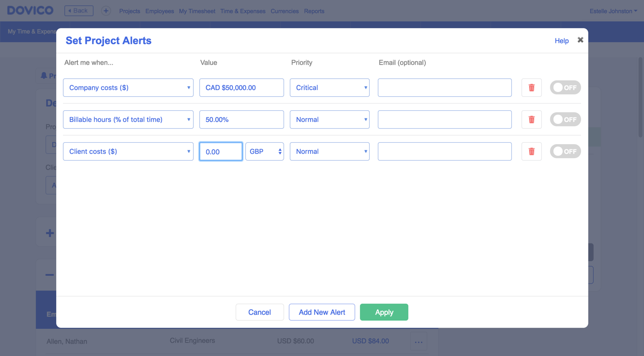Open the Company costs ($) alert type dropdown
This screenshot has width=644, height=356.
click(128, 88)
